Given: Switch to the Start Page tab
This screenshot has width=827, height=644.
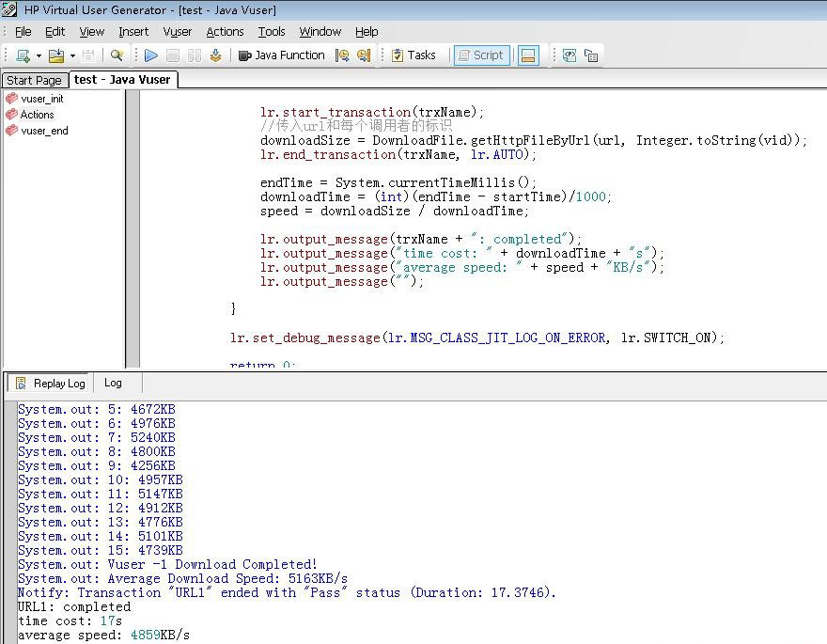Looking at the screenshot, I should pyautogui.click(x=34, y=81).
